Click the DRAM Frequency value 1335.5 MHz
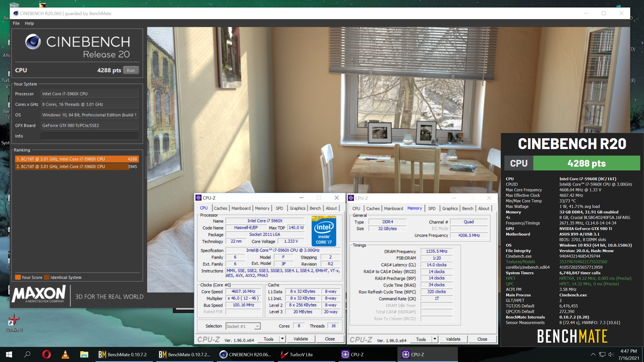Screen dimensions: 644x362 coord(436,251)
